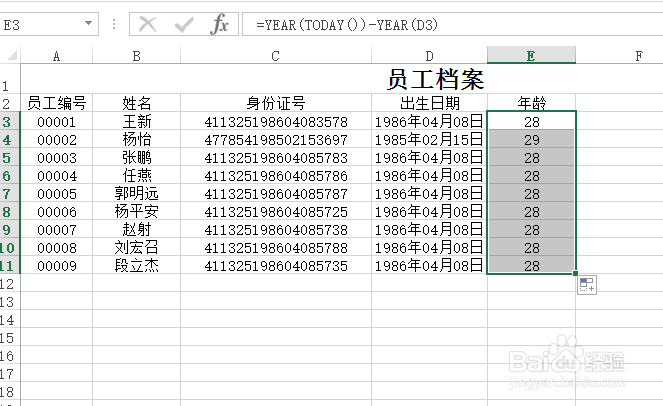Select ID cell 477854198502153697
The height and width of the screenshot is (406, 663).
tap(276, 140)
